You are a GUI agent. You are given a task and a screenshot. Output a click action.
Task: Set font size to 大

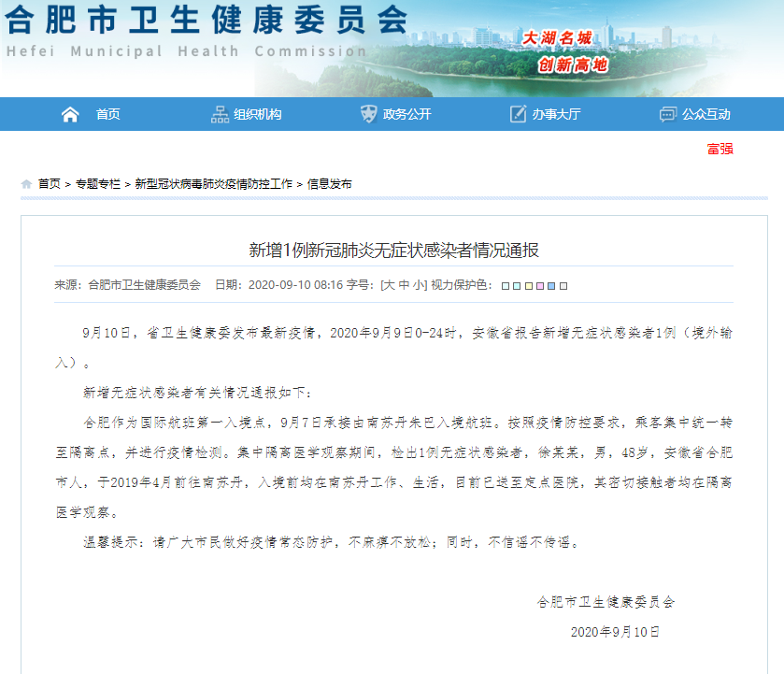click(390, 285)
